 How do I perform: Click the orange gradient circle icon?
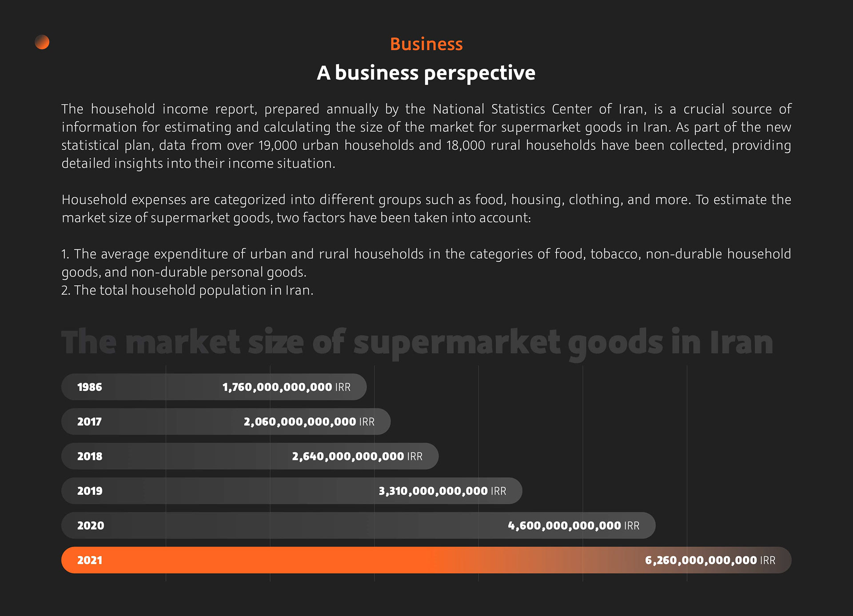(42, 42)
